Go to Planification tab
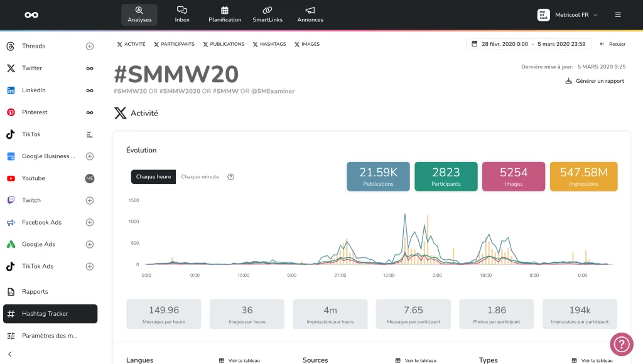The width and height of the screenshot is (643, 364). point(225,15)
